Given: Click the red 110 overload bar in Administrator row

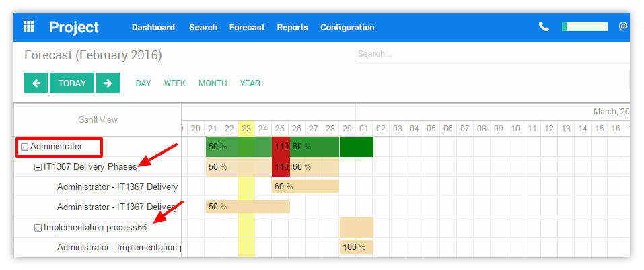Looking at the screenshot, I should (x=281, y=147).
